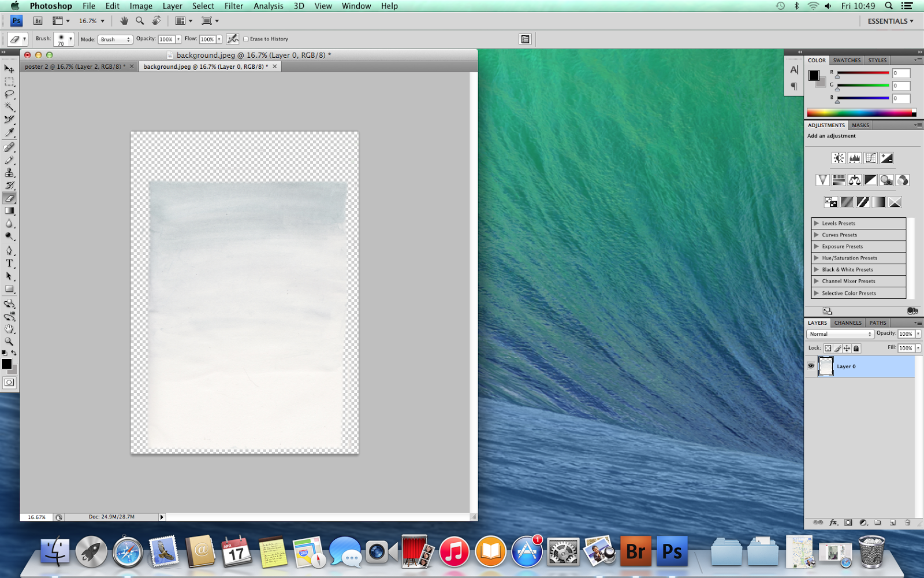Open the Layer menu
The image size is (924, 578).
coord(172,6)
